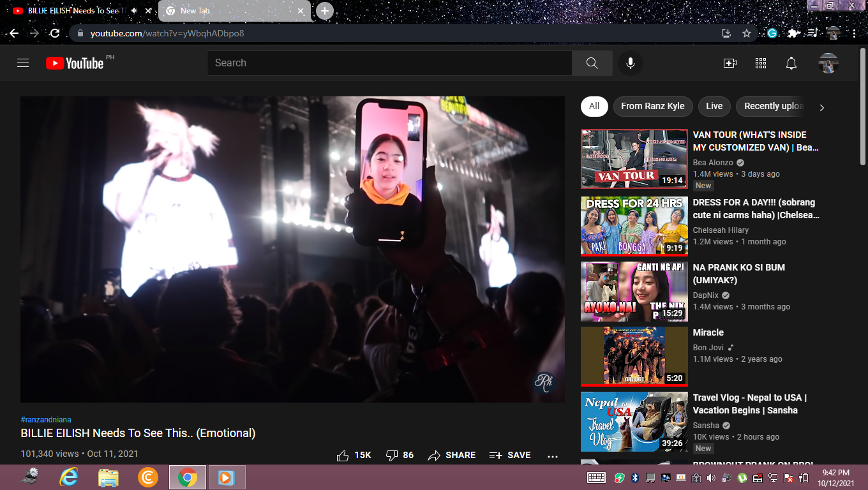The image size is (868, 490).
Task: Click the DRESS FOR 24 HRS thumbnail
Action: (634, 226)
